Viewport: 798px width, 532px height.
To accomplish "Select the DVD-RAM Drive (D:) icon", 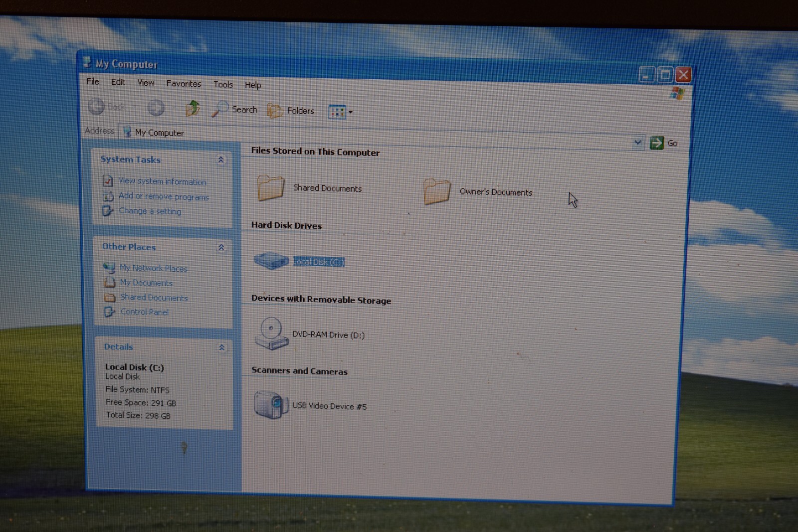I will click(271, 334).
